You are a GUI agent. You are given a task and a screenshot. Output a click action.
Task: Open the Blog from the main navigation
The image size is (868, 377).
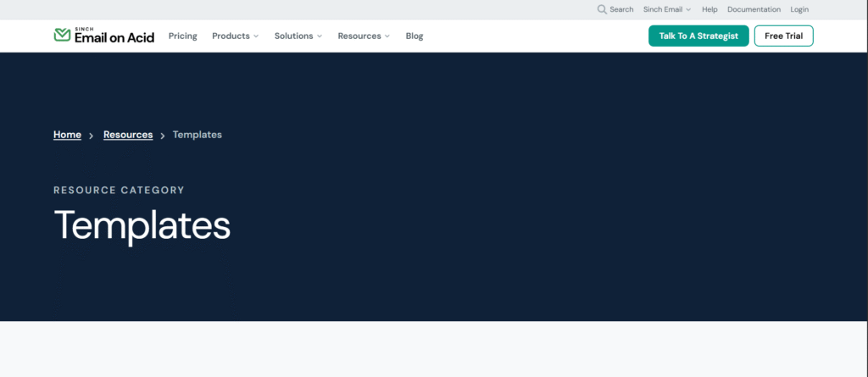(415, 36)
